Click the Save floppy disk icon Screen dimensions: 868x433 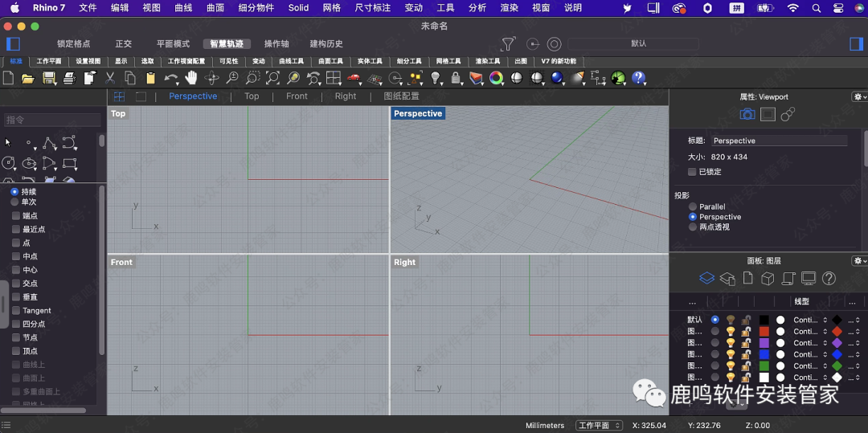[x=49, y=78]
